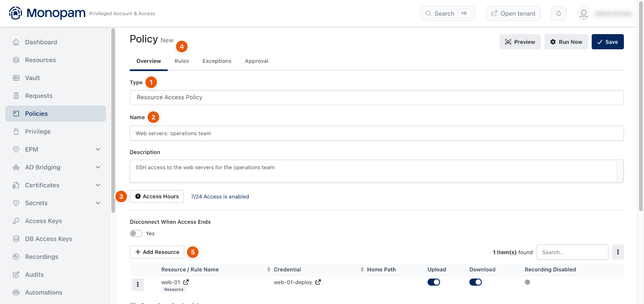The width and height of the screenshot is (644, 304).
Task: Open Policies in the sidebar
Action: (55, 114)
